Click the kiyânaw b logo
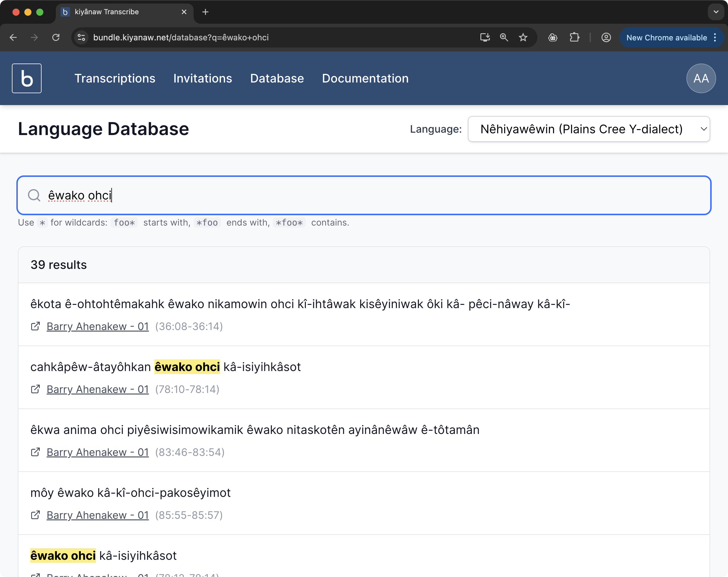The height and width of the screenshot is (577, 728). [26, 78]
